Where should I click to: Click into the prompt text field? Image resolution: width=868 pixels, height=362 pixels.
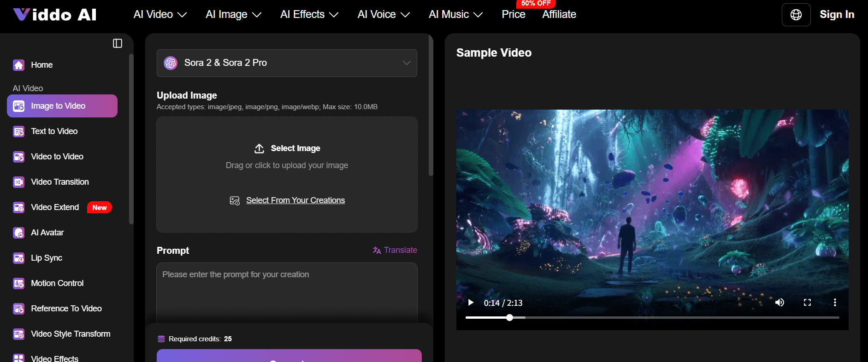[x=287, y=292]
